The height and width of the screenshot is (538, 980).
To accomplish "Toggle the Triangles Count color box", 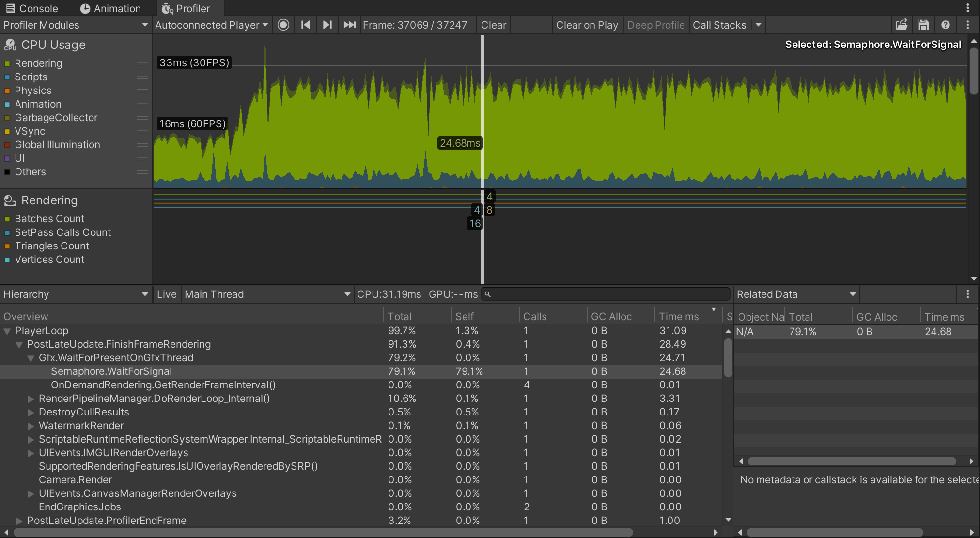I will click(7, 246).
